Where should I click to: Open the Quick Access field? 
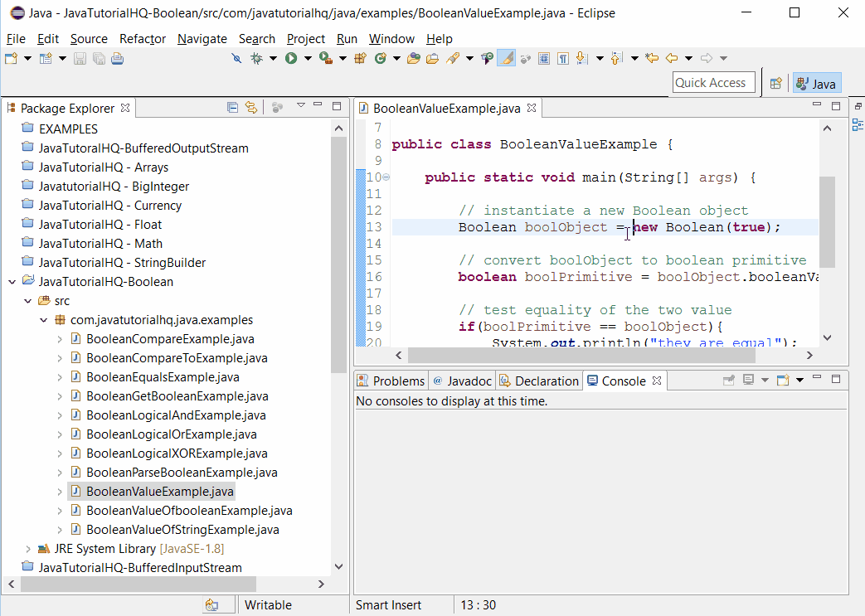click(713, 82)
